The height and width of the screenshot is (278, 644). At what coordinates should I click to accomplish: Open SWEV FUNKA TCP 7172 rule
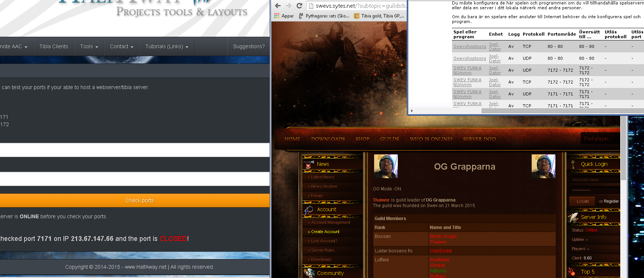[467, 82]
